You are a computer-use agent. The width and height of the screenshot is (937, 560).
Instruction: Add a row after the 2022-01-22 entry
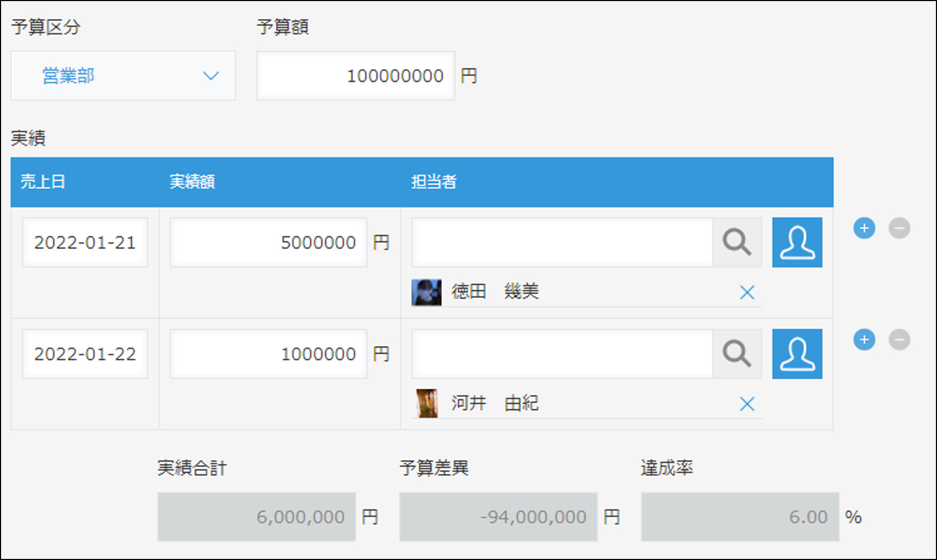coord(864,340)
